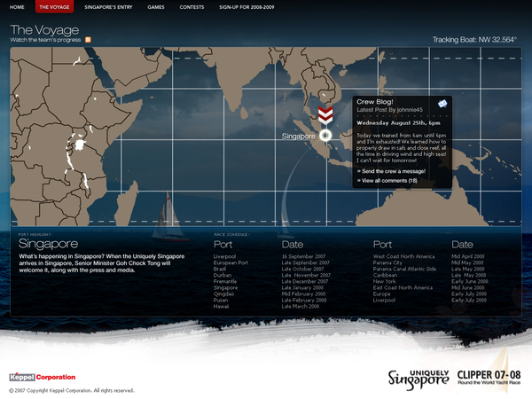Viewport: 532px width, 399px height.
Task: Select Caribbean in race schedule
Action: tap(385, 275)
